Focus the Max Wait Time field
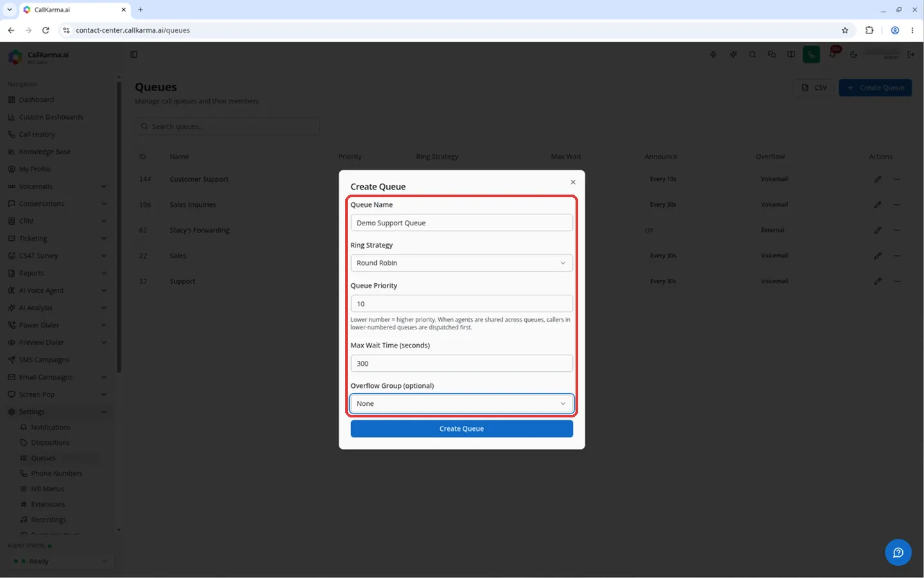This screenshot has width=924, height=578. pos(461,363)
